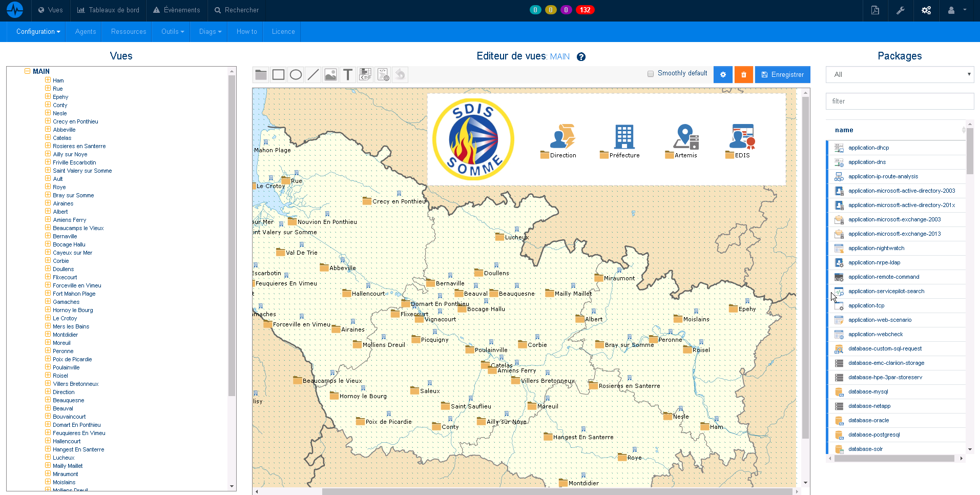Screen dimensions: 980x495
Task: Enable the Smoothly default checkbox
Action: (650, 73)
